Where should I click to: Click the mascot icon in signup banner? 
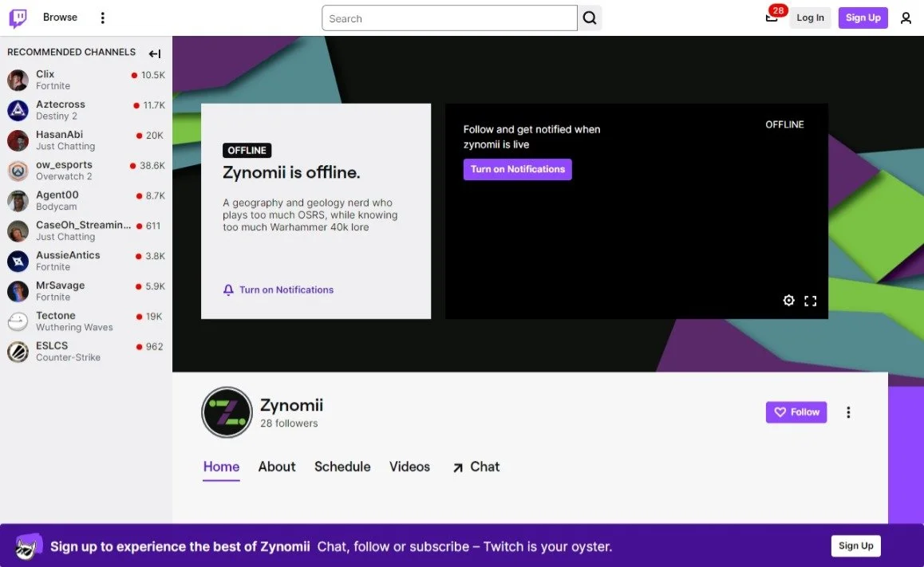click(28, 546)
